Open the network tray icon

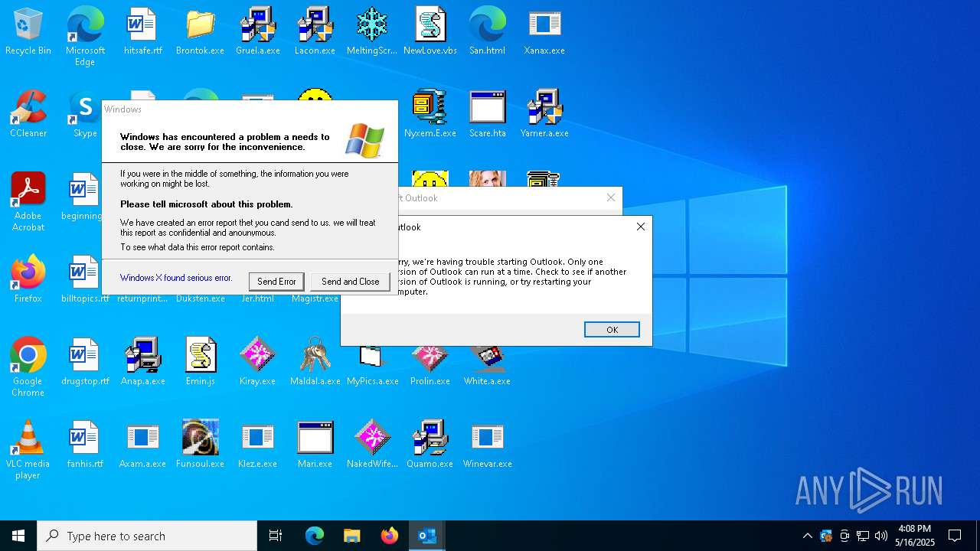click(863, 536)
